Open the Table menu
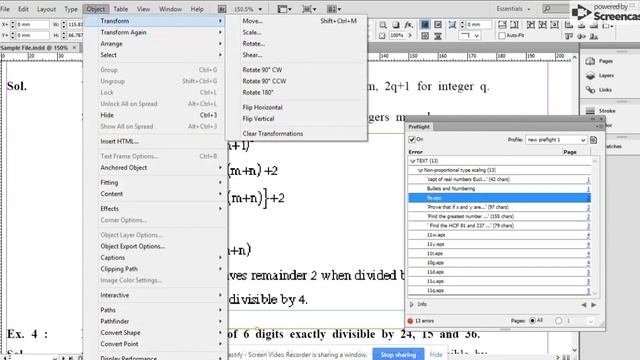640x360 pixels. 120,9
